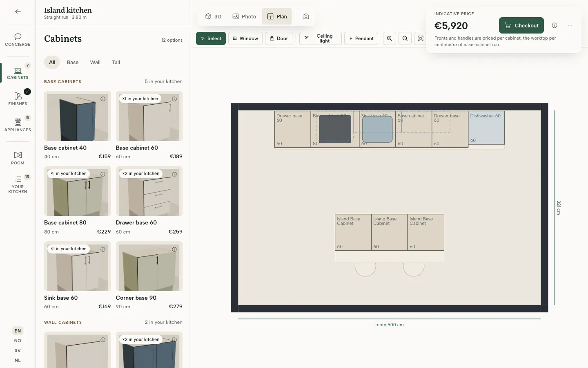Select Dishwasher 60 in the plan

coord(486,128)
